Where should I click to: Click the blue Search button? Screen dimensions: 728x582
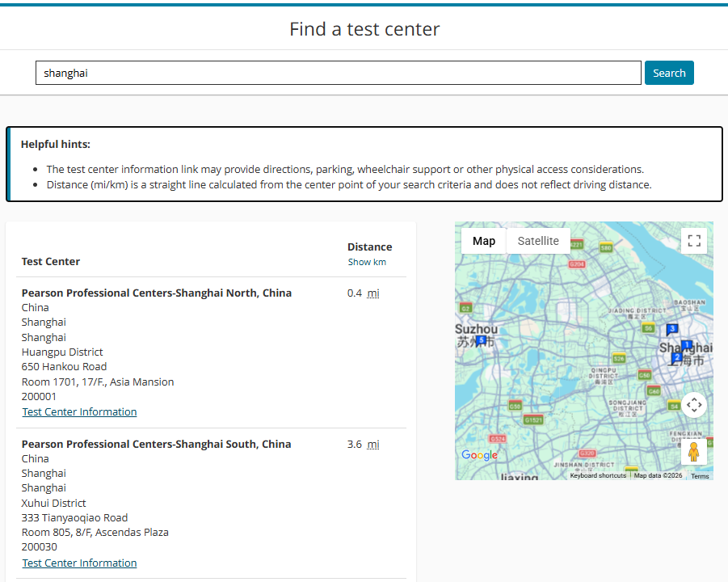click(x=669, y=73)
